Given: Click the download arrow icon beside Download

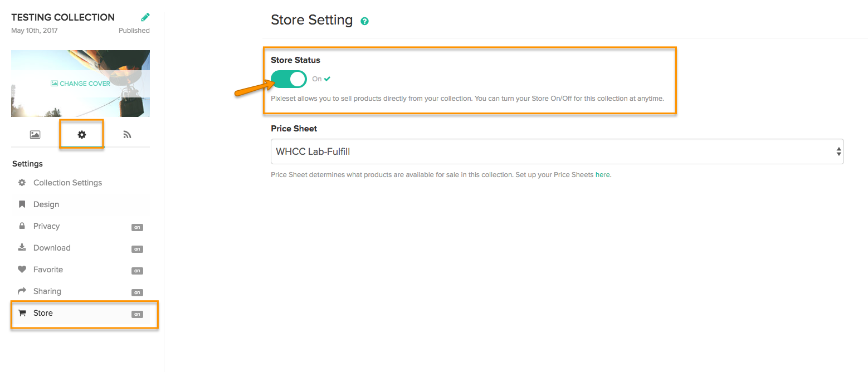Looking at the screenshot, I should (x=22, y=248).
